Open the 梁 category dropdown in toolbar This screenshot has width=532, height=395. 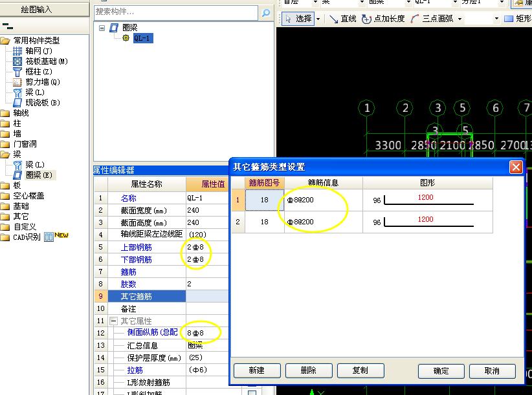point(362,2)
